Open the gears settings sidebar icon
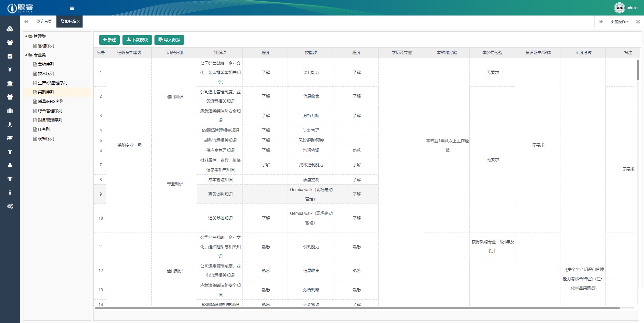The image size is (644, 323). pos(10,206)
